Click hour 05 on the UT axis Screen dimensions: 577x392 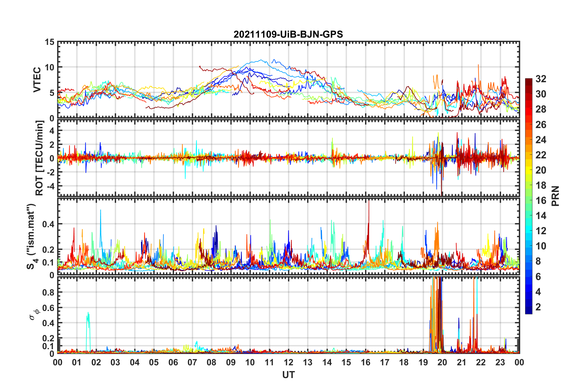tap(154, 363)
